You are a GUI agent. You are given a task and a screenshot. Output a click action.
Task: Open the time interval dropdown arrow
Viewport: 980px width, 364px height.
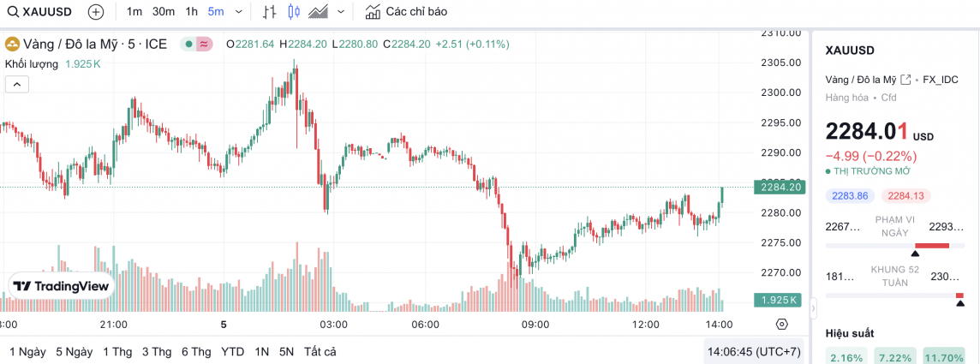point(237,12)
